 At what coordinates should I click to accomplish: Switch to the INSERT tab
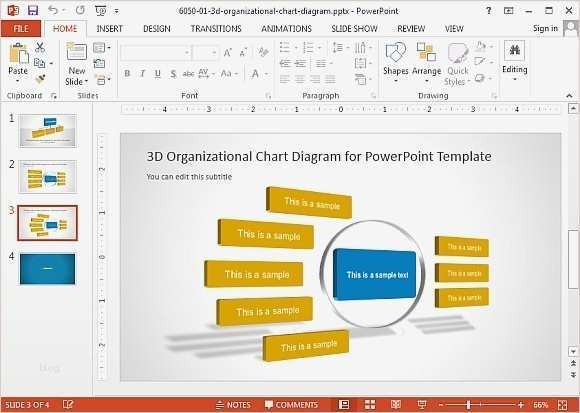click(x=109, y=29)
